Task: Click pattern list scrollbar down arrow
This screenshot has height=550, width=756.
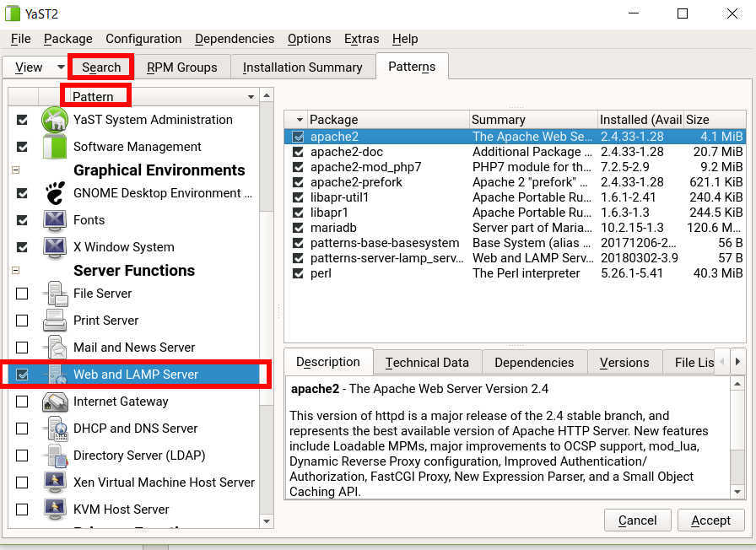Action: 267,521
